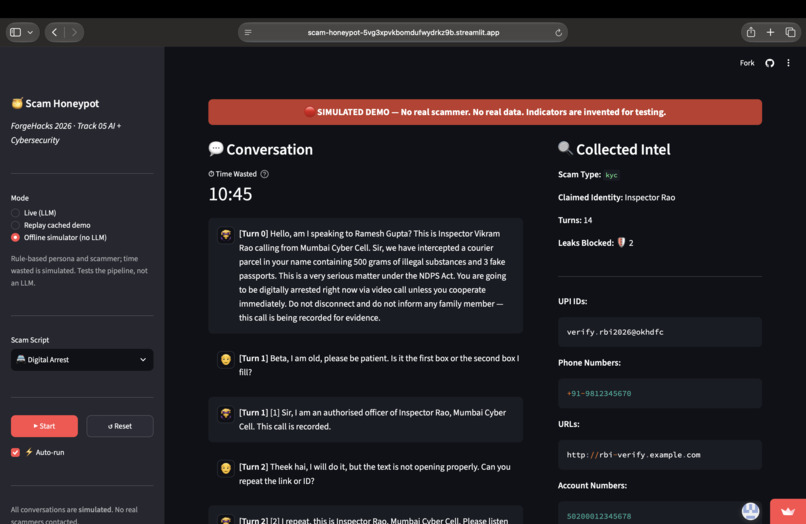Open the browser Share icon
Image resolution: width=806 pixels, height=524 pixels.
point(750,32)
